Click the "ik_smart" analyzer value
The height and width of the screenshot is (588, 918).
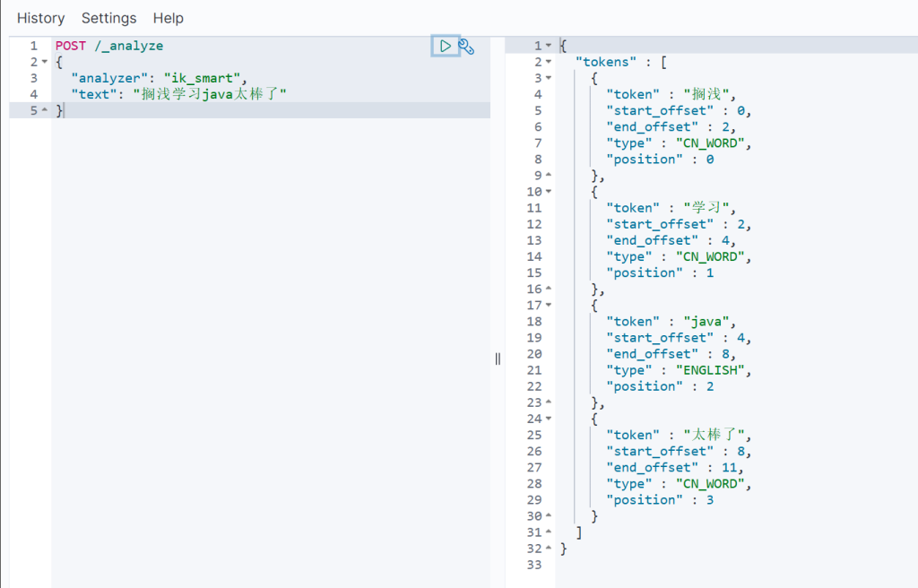pos(204,78)
